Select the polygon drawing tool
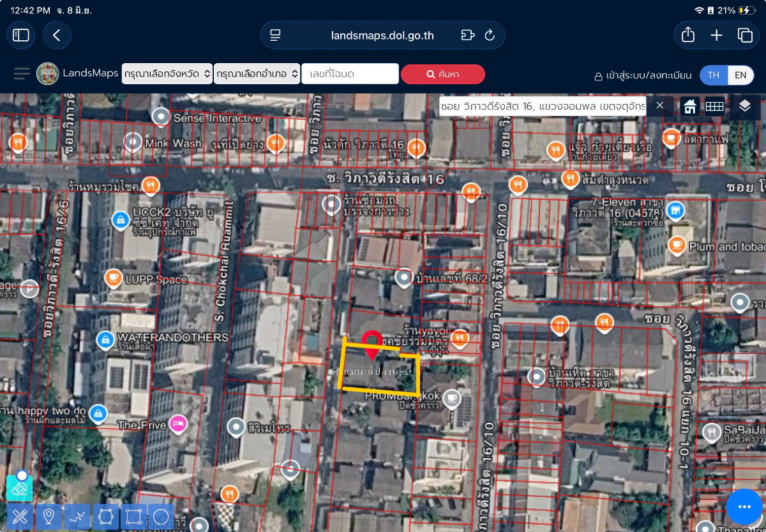This screenshot has width=766, height=532. [105, 517]
